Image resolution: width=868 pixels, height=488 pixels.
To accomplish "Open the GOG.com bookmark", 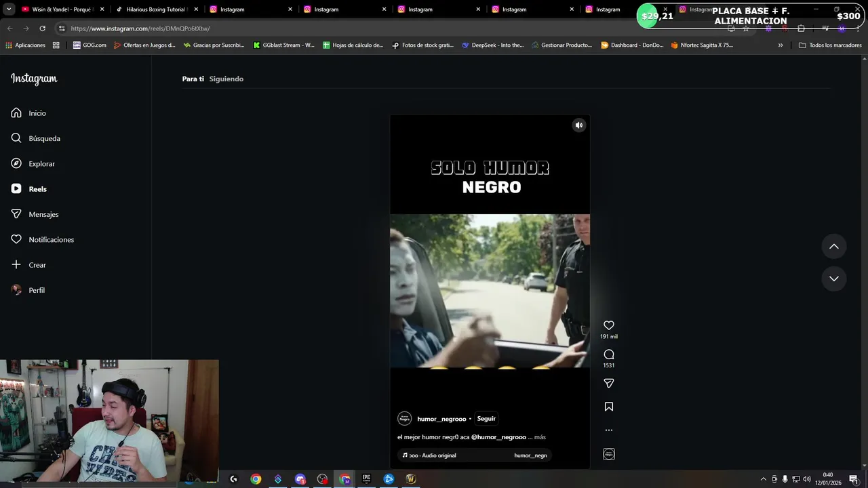I will point(90,45).
